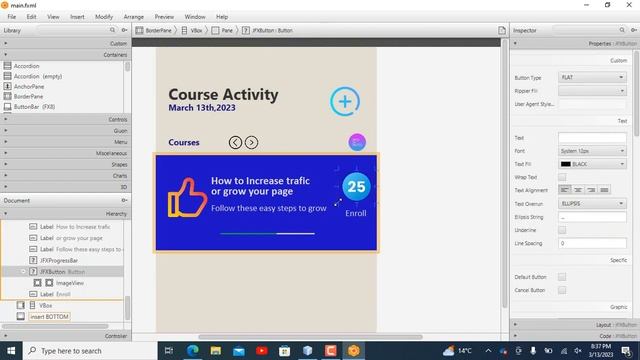Click the plus circle icon in the preview
This screenshot has width=640, height=360.
(x=345, y=101)
